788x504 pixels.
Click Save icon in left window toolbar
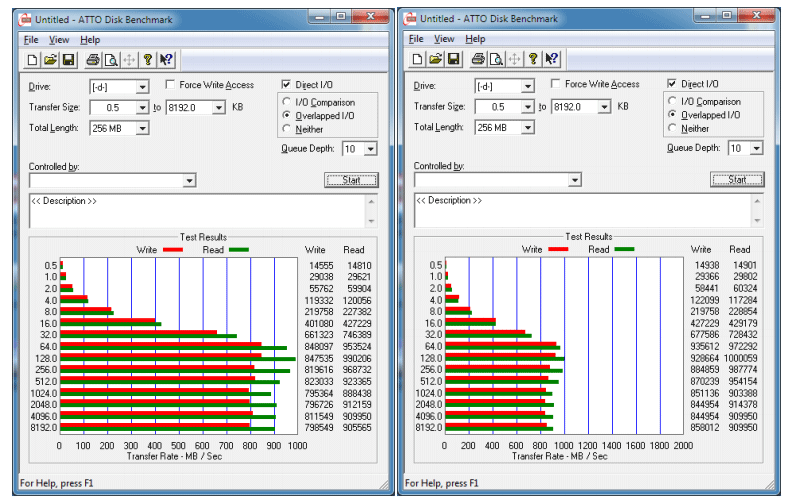[x=68, y=60]
